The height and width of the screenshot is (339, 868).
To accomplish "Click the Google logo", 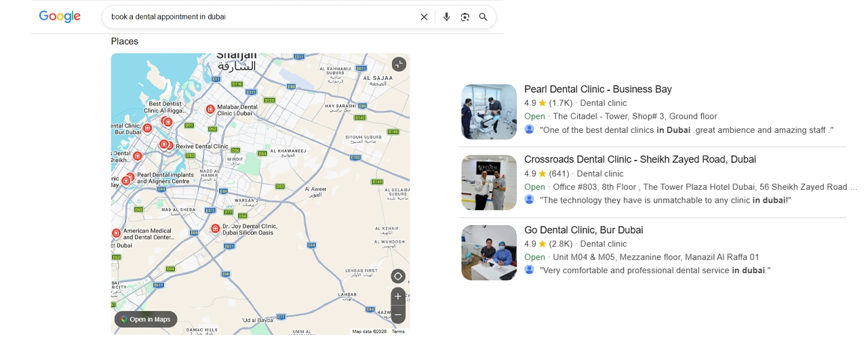I will pyautogui.click(x=60, y=17).
